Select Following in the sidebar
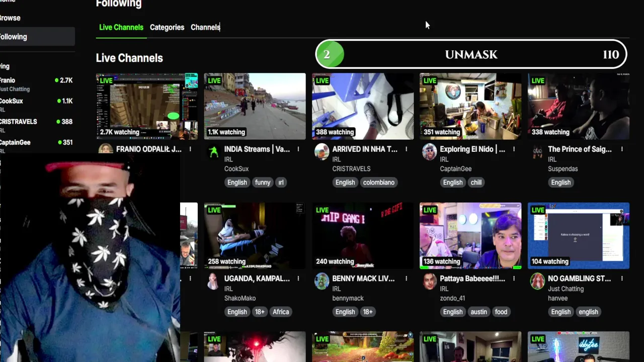 coord(36,37)
